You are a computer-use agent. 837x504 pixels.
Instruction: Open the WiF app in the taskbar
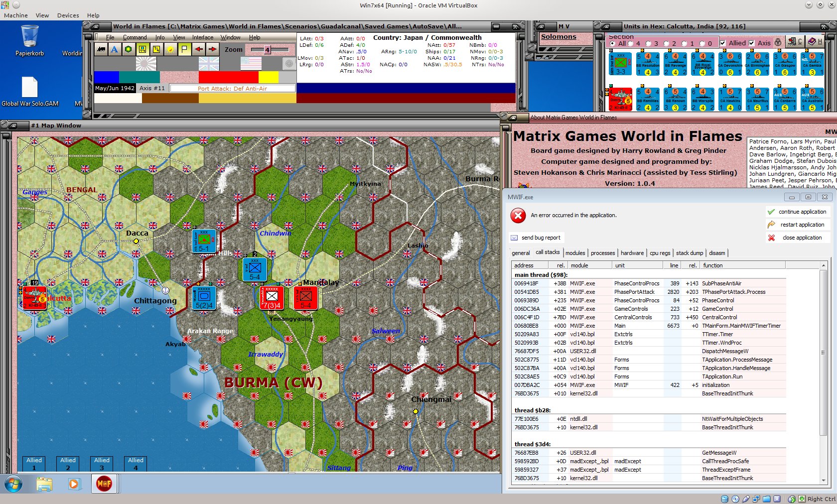(104, 484)
